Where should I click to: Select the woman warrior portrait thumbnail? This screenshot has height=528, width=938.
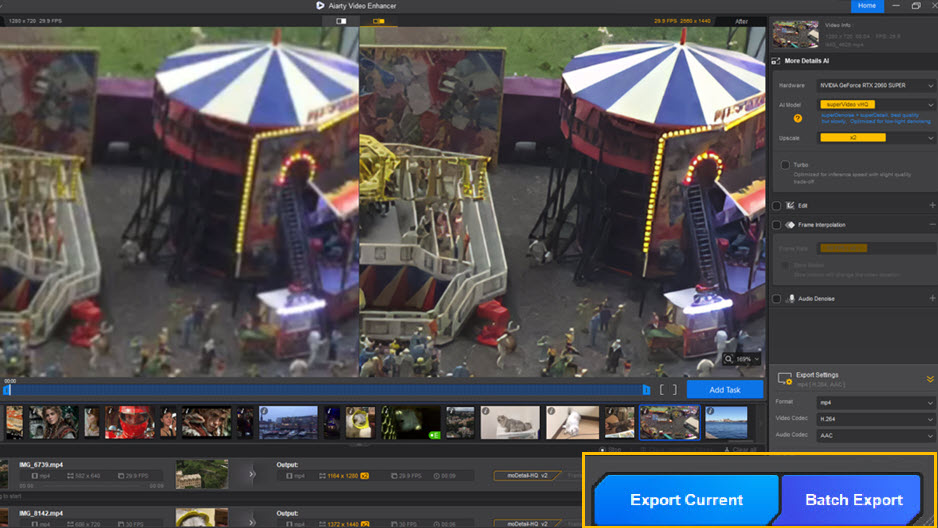coord(53,422)
